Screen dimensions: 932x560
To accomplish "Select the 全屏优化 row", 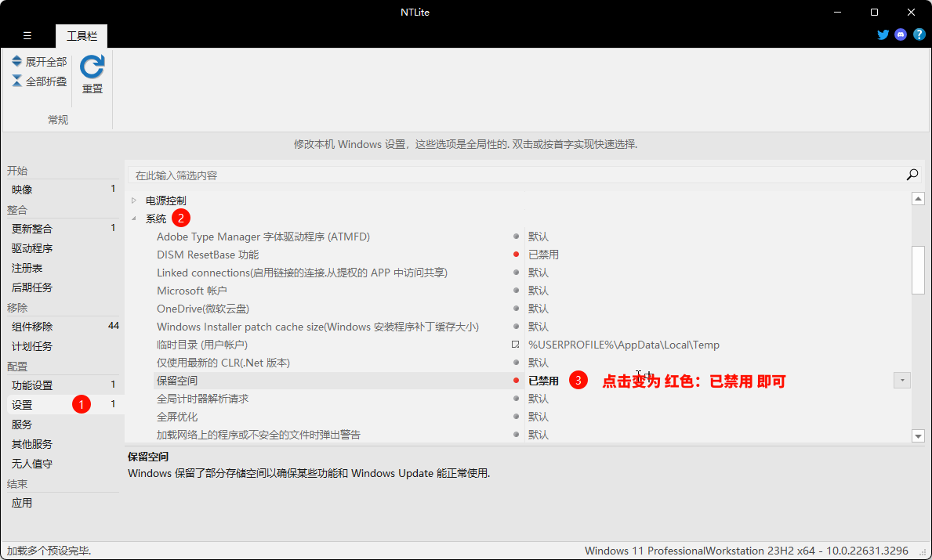I will (x=177, y=417).
